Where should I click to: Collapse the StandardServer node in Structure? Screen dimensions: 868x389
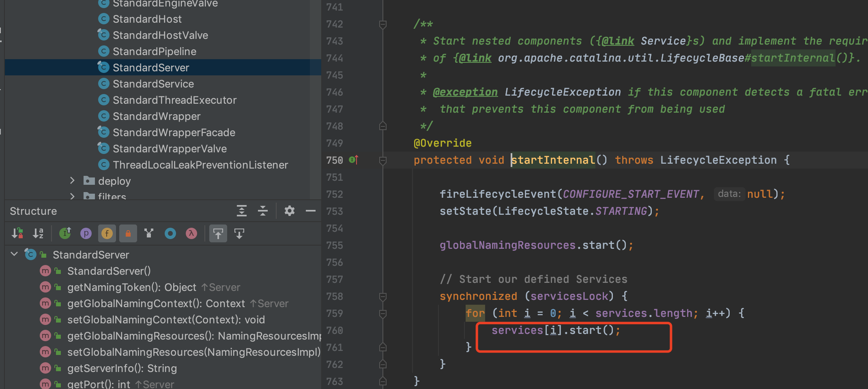(14, 254)
